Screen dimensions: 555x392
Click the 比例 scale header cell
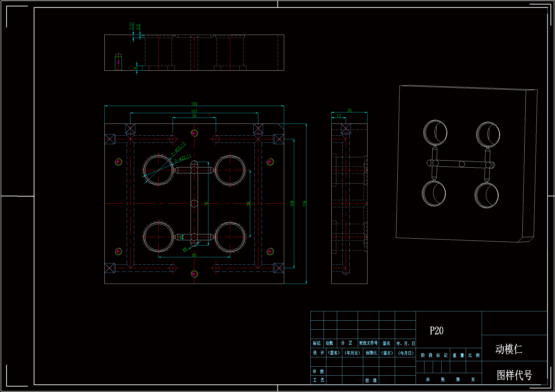tap(474, 355)
